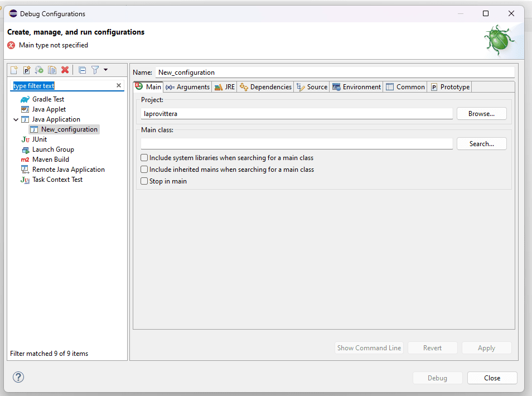
Task: Open the Dependencies tab
Action: pos(265,87)
